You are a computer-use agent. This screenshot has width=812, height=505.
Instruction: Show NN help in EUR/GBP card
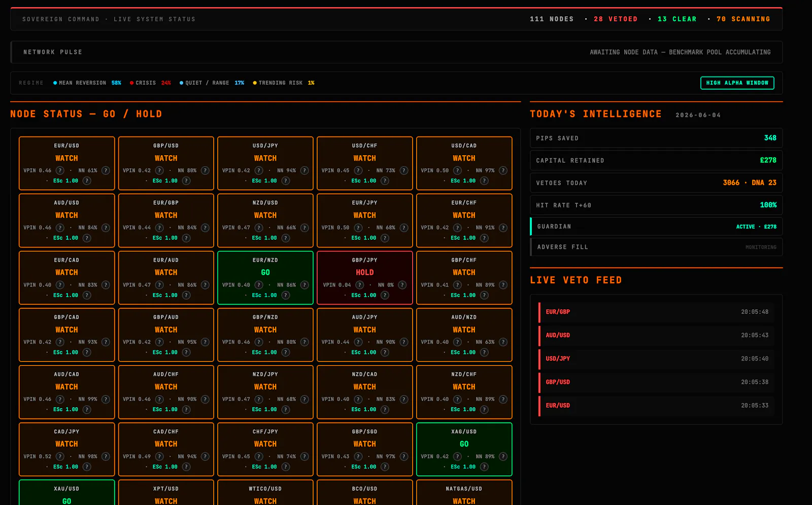tap(205, 228)
